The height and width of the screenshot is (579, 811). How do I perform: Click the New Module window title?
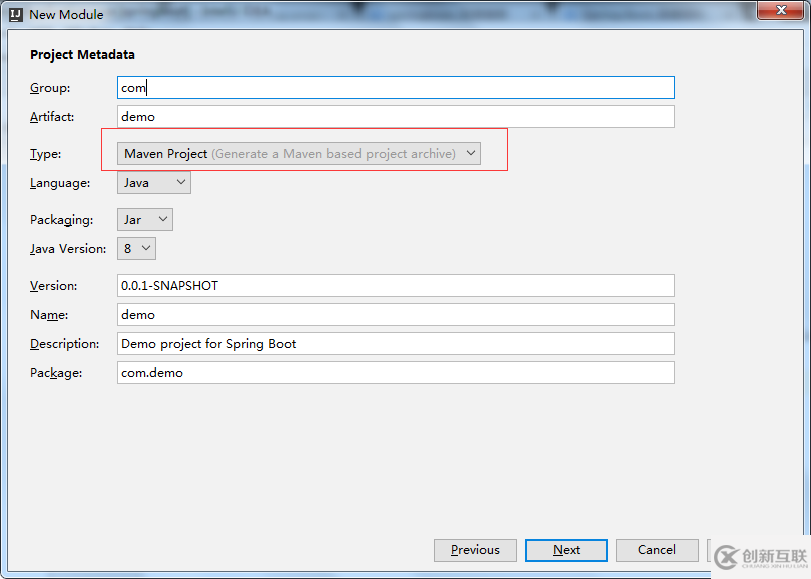pyautogui.click(x=66, y=14)
